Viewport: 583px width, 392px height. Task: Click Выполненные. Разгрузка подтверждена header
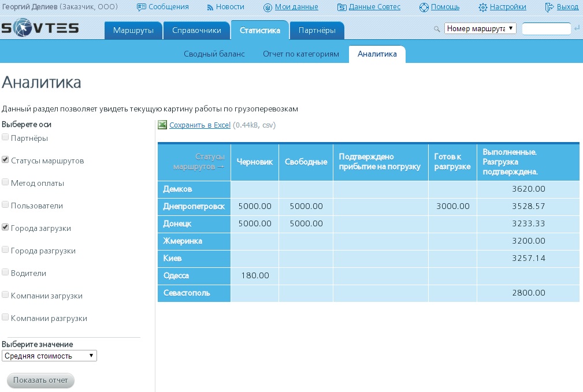(x=528, y=162)
